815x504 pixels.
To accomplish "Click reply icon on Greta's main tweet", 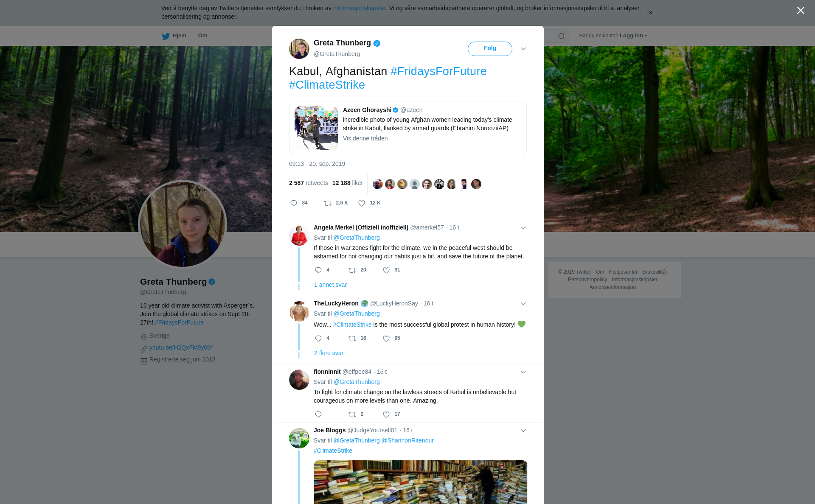I will point(294,203).
